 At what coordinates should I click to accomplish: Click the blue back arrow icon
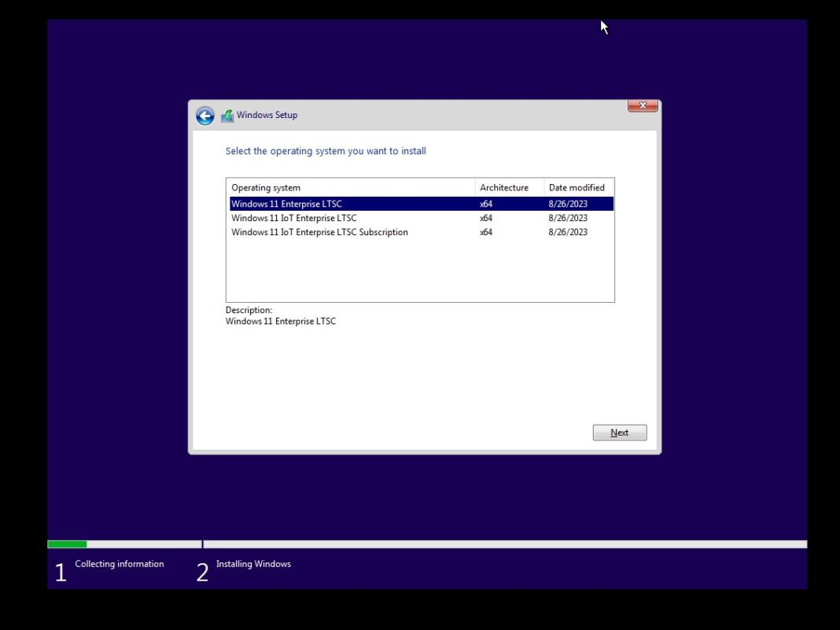click(x=204, y=116)
